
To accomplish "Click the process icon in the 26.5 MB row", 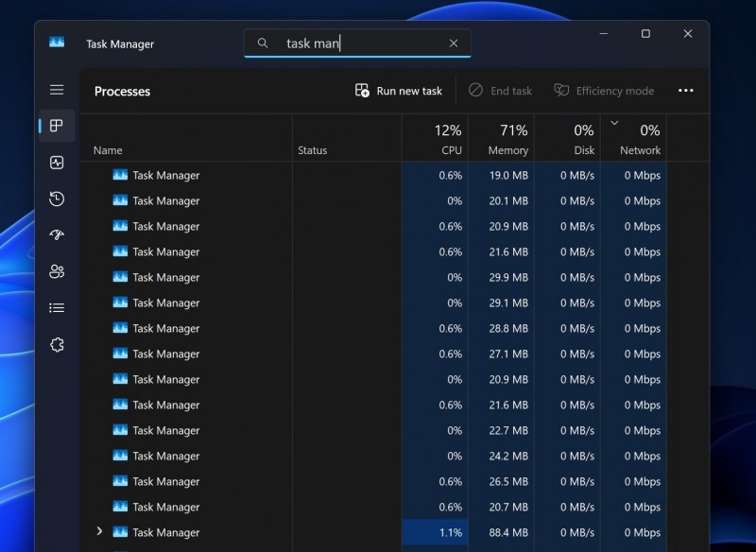I will (120, 481).
